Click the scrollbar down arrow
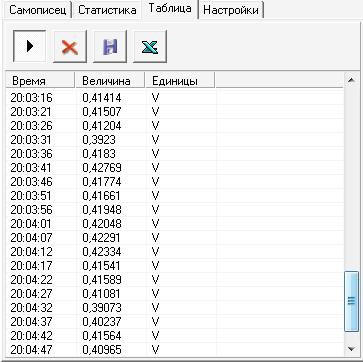 click(x=351, y=349)
